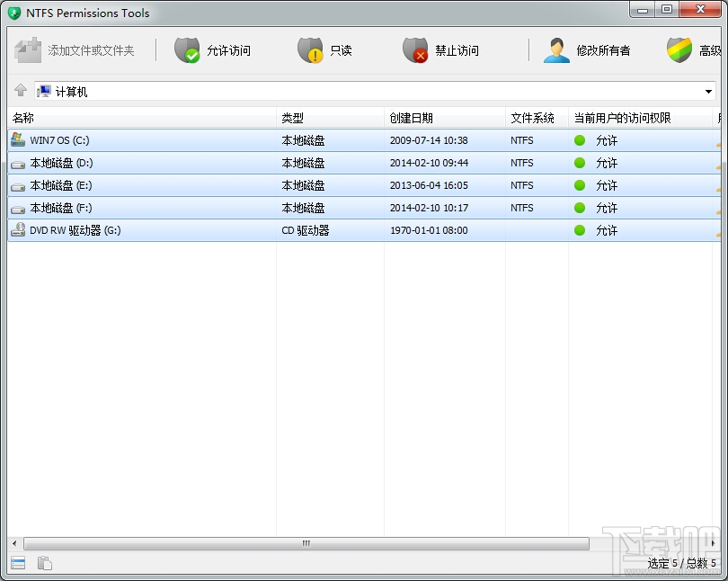Select the 本地磁盘 (F:) name text
Viewport: 728px width, 581px height.
pos(61,208)
